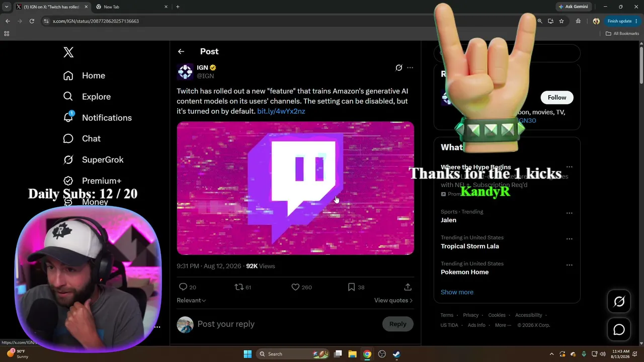This screenshot has width=644, height=362.
Task: Click the Post your reply field
Action: (x=287, y=324)
